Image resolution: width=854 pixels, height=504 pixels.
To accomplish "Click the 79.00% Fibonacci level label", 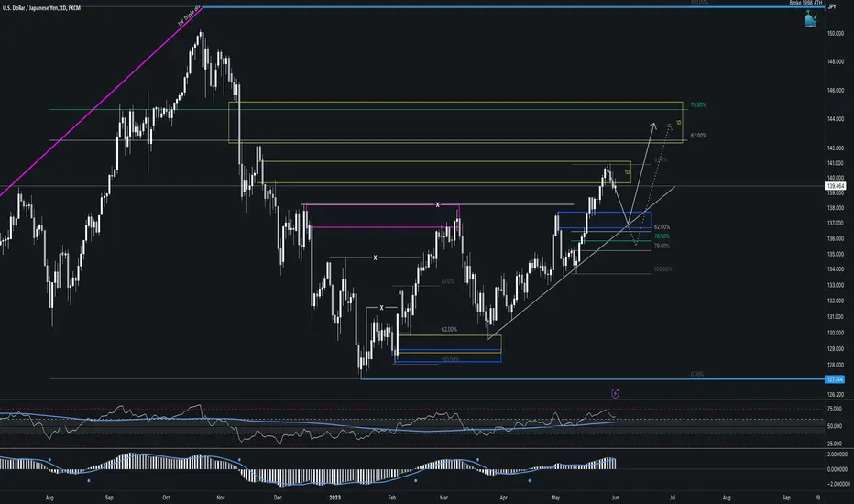I will coord(662,247).
